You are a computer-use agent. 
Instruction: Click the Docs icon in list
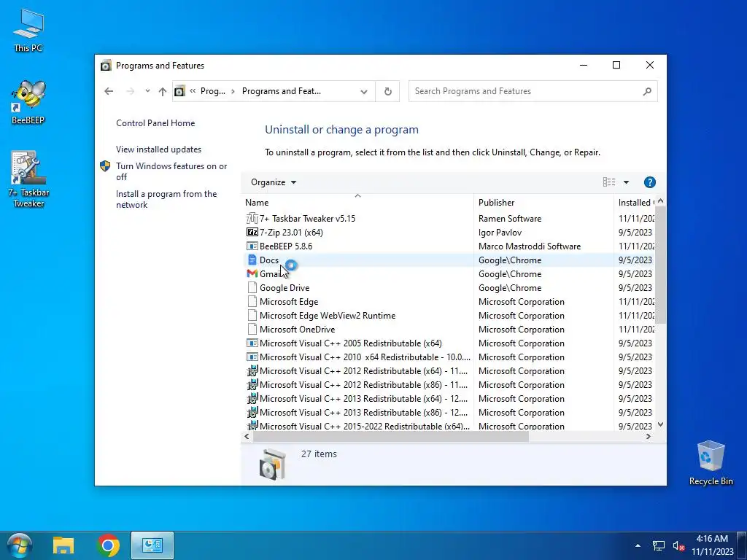(252, 260)
